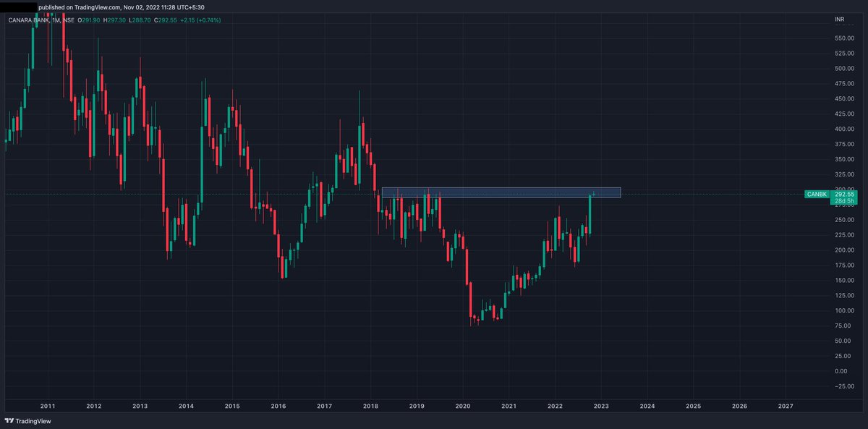868x429 pixels.
Task: Select the green CANBK price label
Action: tap(817, 194)
